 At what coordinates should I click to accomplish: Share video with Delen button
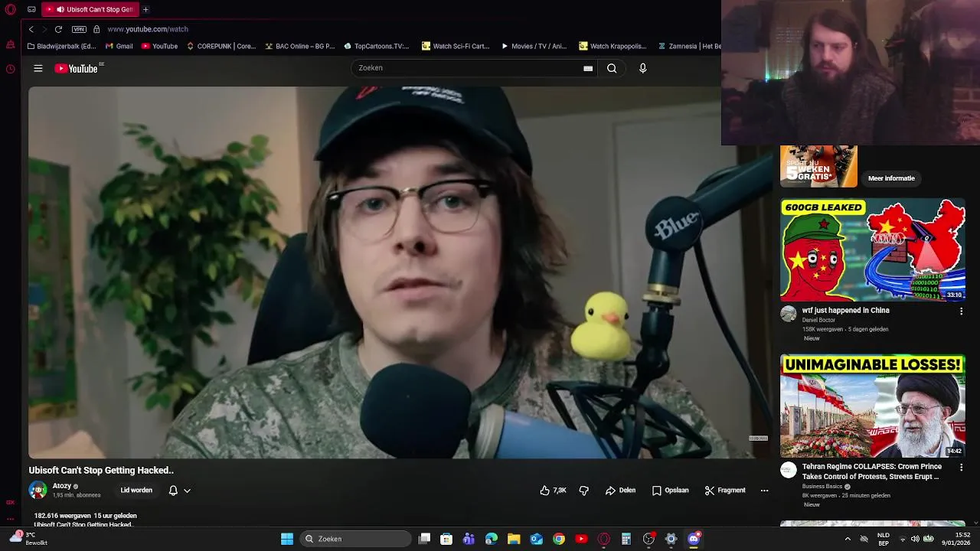pyautogui.click(x=621, y=491)
